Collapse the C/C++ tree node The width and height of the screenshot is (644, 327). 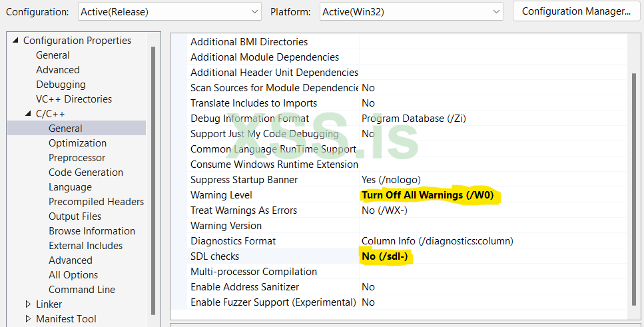(x=29, y=114)
